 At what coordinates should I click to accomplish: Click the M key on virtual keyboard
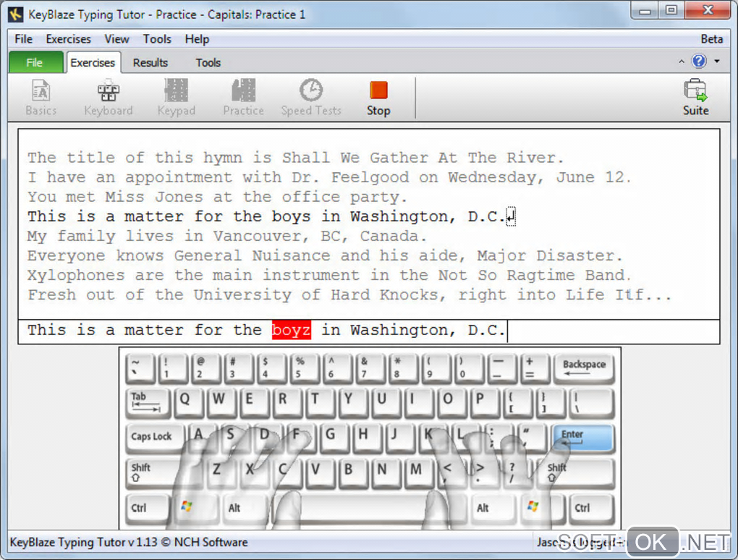(419, 472)
